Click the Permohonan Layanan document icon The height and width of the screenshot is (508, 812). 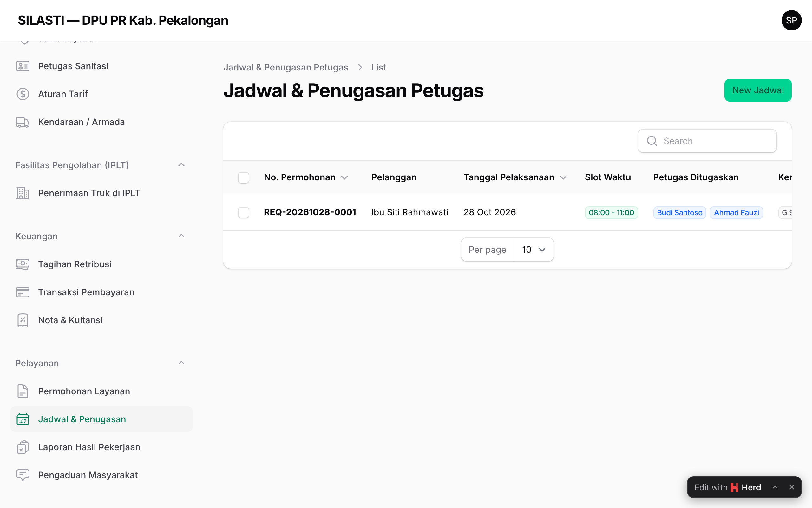[x=23, y=391]
